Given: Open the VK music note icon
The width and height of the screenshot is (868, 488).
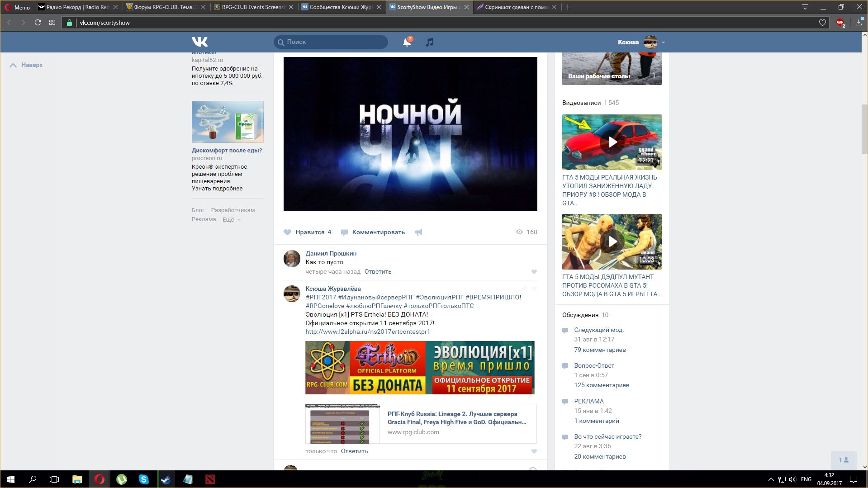Looking at the screenshot, I should click(429, 42).
